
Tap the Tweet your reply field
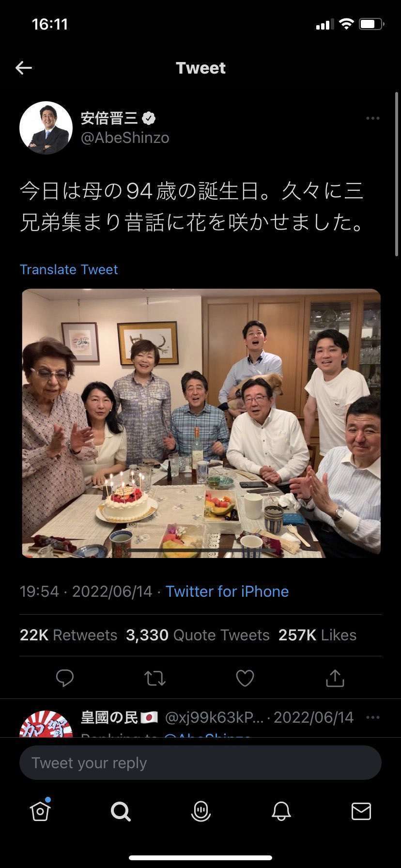point(200,763)
